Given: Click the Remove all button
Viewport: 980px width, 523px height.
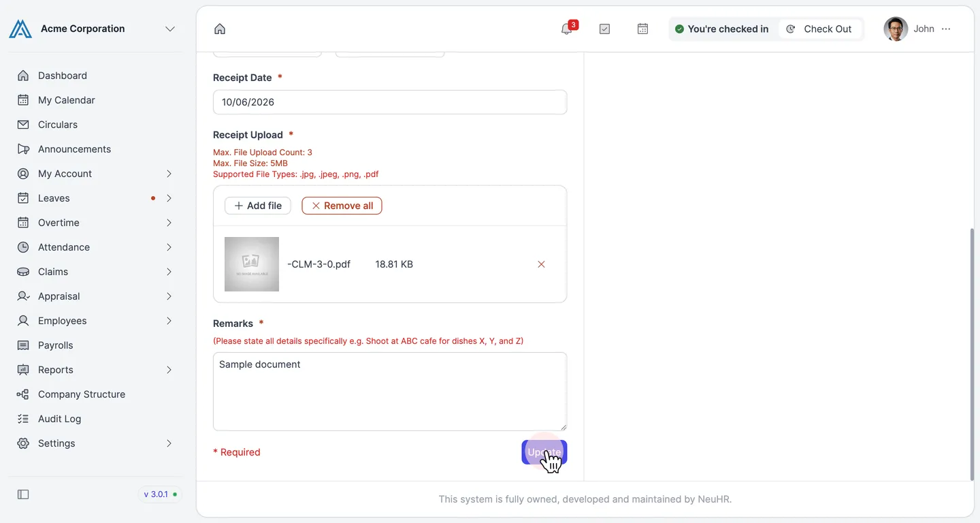Looking at the screenshot, I should click(x=342, y=206).
